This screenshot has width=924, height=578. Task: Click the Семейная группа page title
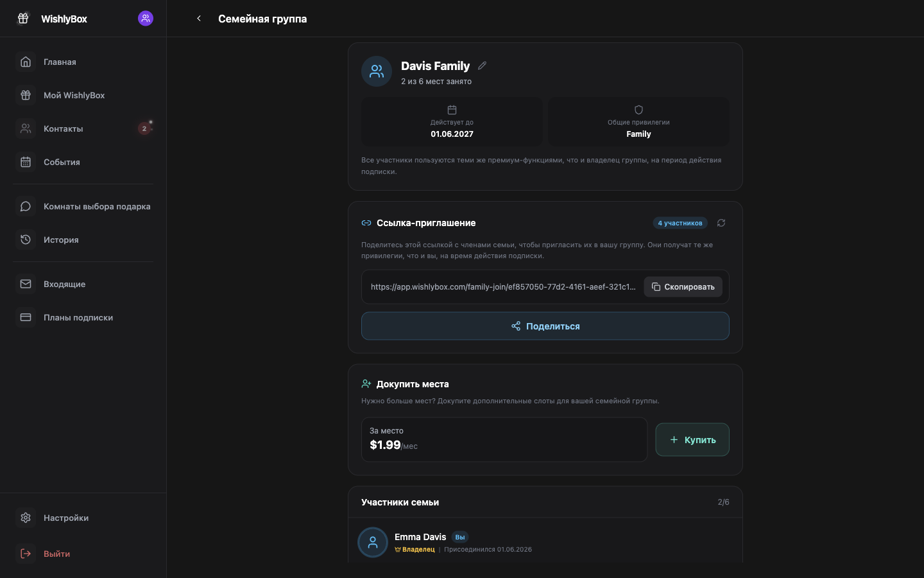262,19
